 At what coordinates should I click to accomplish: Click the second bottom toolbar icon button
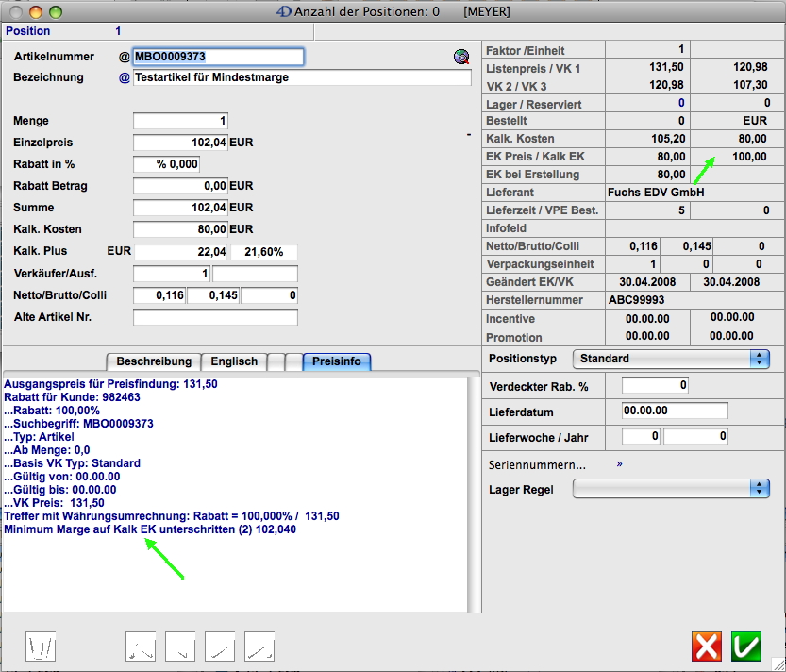(x=141, y=647)
